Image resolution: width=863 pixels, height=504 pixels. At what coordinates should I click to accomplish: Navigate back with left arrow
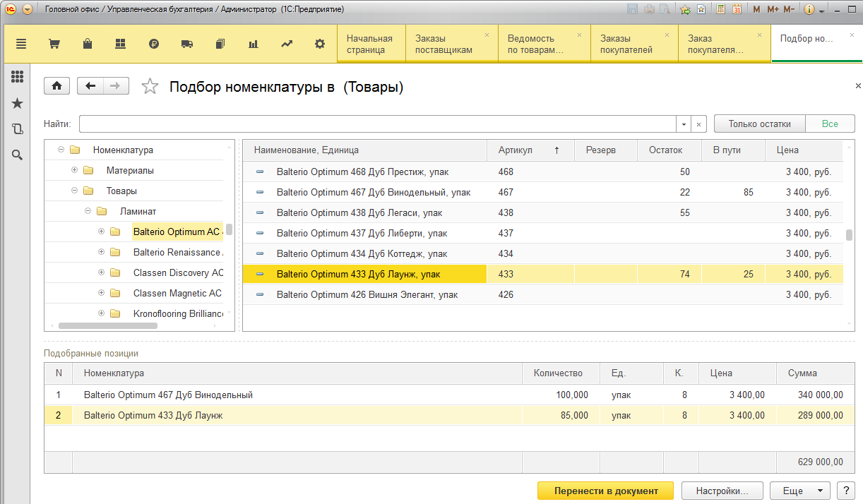pyautogui.click(x=90, y=86)
